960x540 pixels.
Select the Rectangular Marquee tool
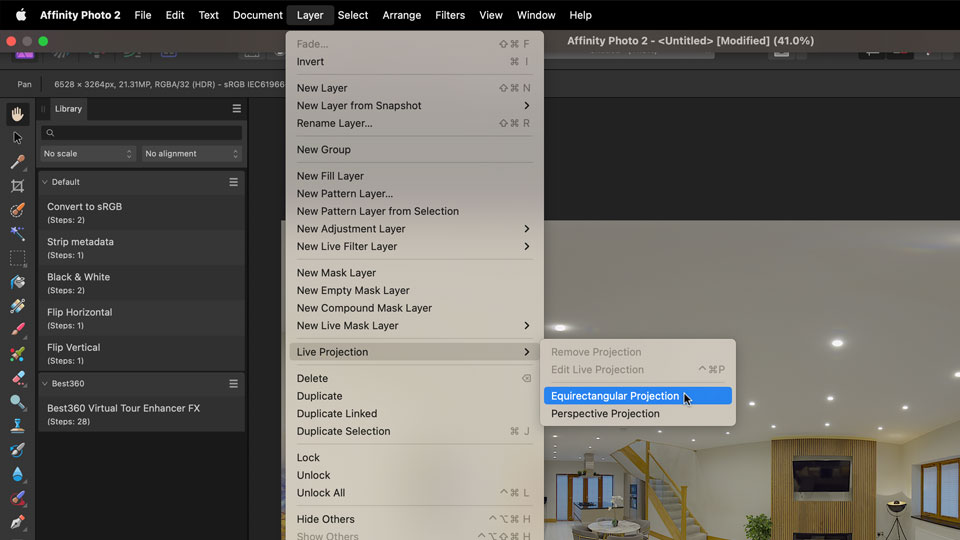click(17, 258)
